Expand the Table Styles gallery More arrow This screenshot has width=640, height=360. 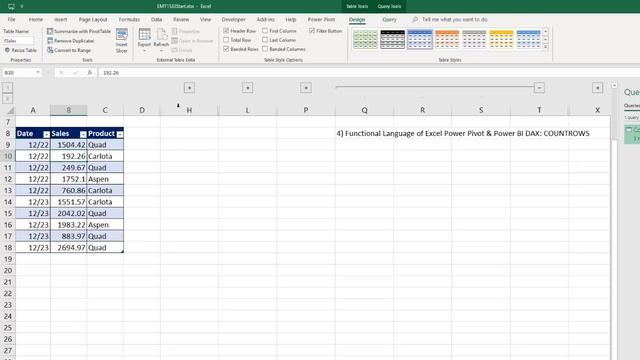pyautogui.click(x=546, y=47)
